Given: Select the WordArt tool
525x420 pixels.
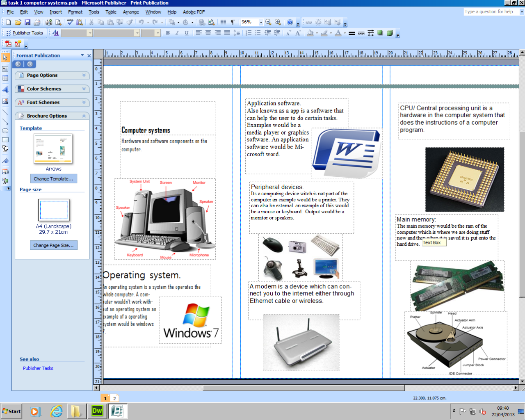Looking at the screenshot, I should 5,89.
